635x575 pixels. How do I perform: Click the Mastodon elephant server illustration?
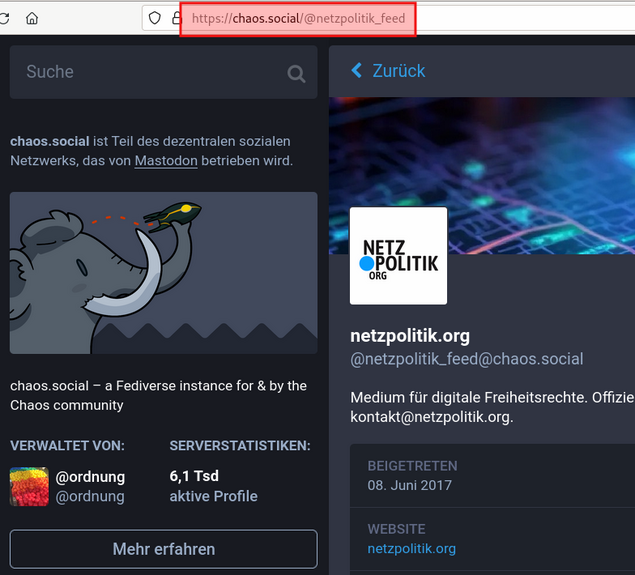point(163,272)
